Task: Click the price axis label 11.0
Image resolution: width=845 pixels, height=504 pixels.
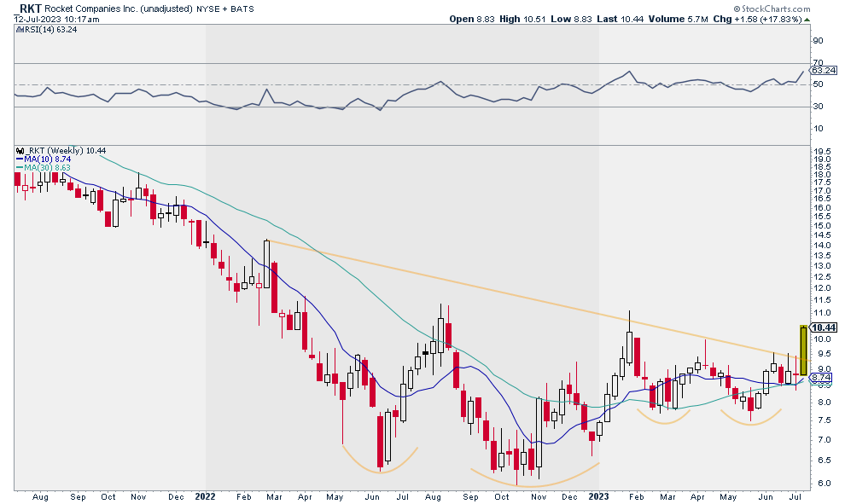Action: pyautogui.click(x=822, y=313)
